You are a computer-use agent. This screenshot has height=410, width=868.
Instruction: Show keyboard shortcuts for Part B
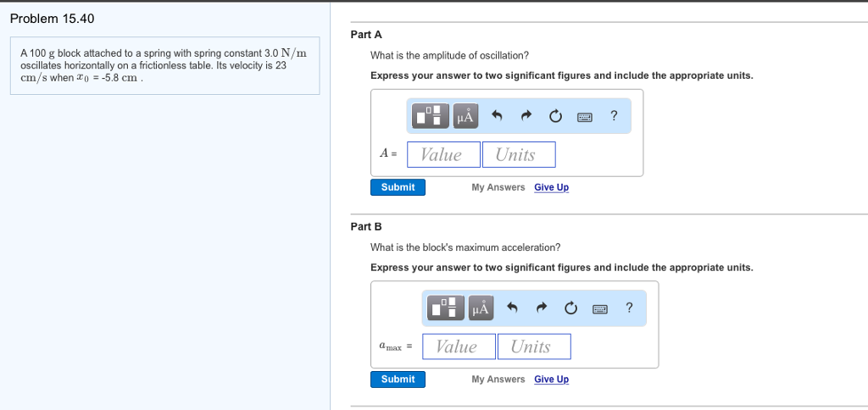point(600,309)
